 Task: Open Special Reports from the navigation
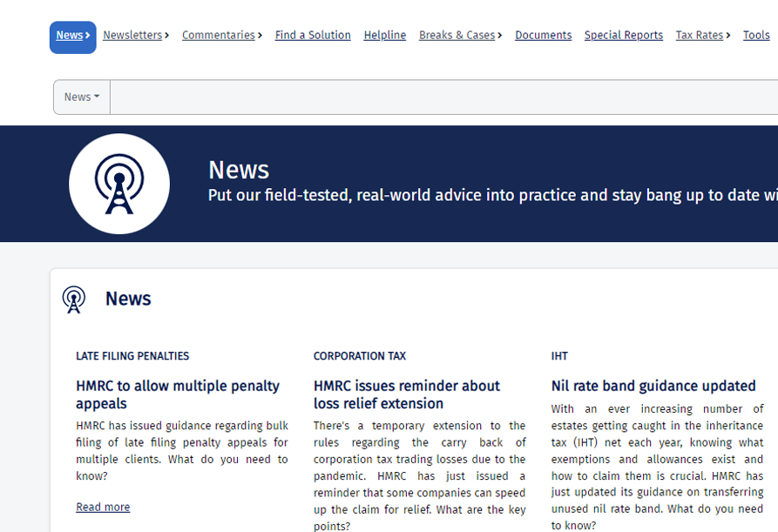(x=624, y=36)
